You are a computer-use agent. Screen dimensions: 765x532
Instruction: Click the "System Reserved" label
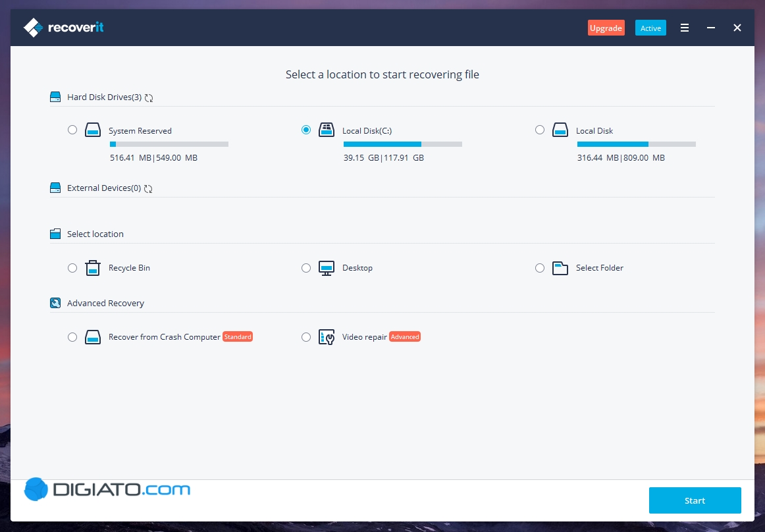140,131
